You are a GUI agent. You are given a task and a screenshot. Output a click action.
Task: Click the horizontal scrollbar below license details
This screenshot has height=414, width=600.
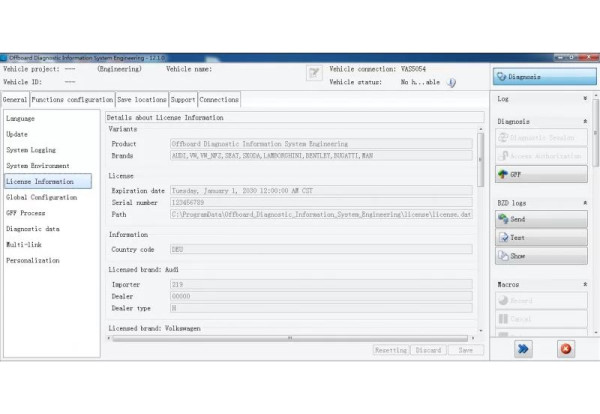click(290, 338)
